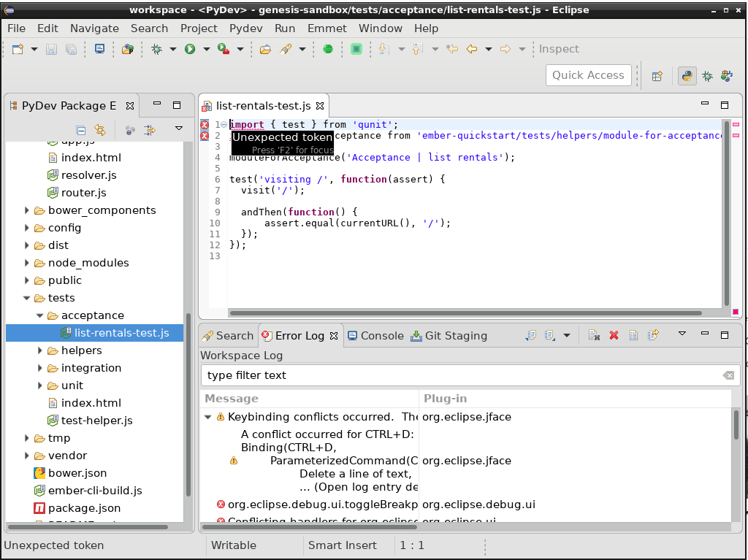Image resolution: width=748 pixels, height=560 pixels.
Task: Open Package Explorer view menu dropdown
Action: click(179, 129)
